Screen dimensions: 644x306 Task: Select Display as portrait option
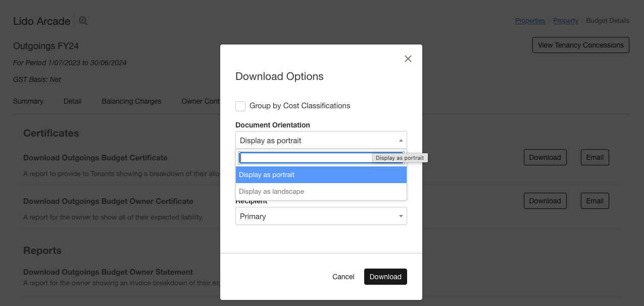(321, 174)
